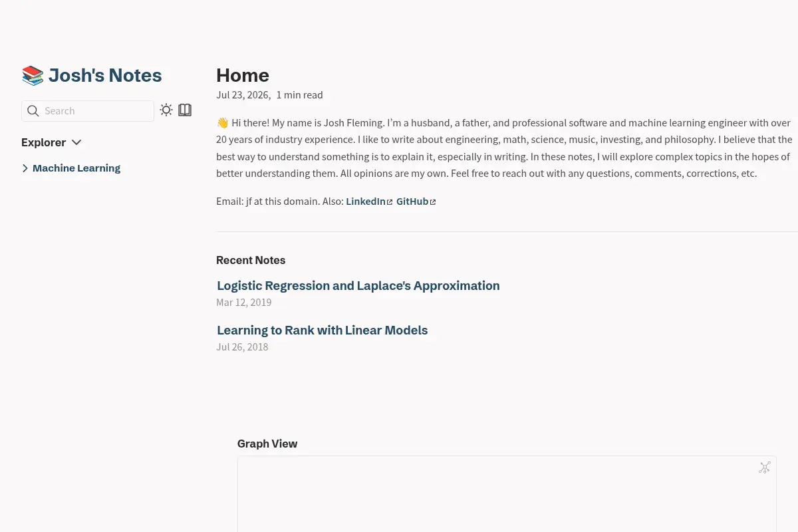The width and height of the screenshot is (798, 532).
Task: Open the global graph view icon
Action: 765,467
